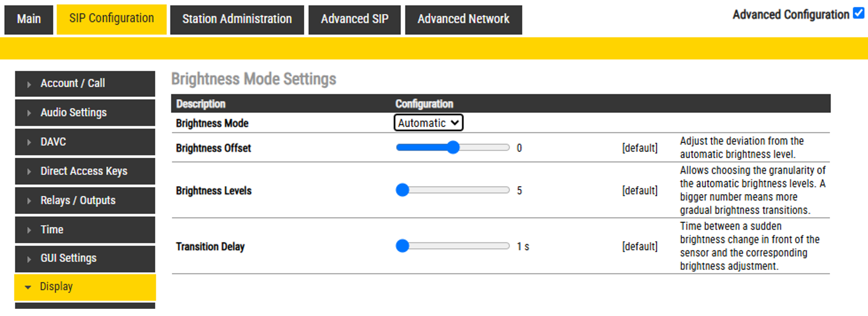Expand the GUI Settings arrow
Image resolution: width=868 pixels, height=316 pixels.
coord(29,259)
